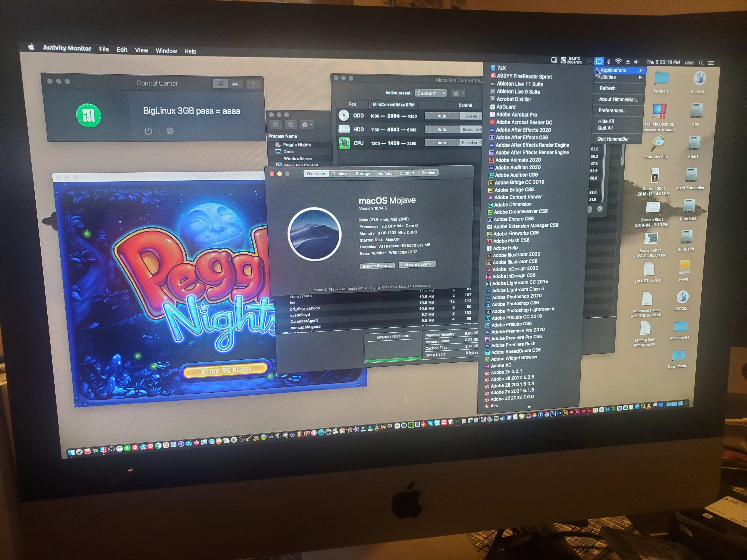Open the Window menu
This screenshot has width=747, height=560.
(166, 51)
